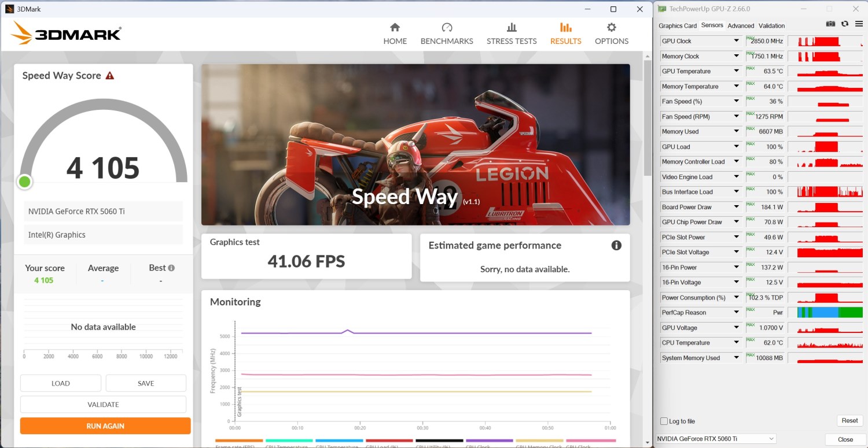868x448 pixels.
Task: Click the info icon next to Best
Action: pyautogui.click(x=171, y=268)
